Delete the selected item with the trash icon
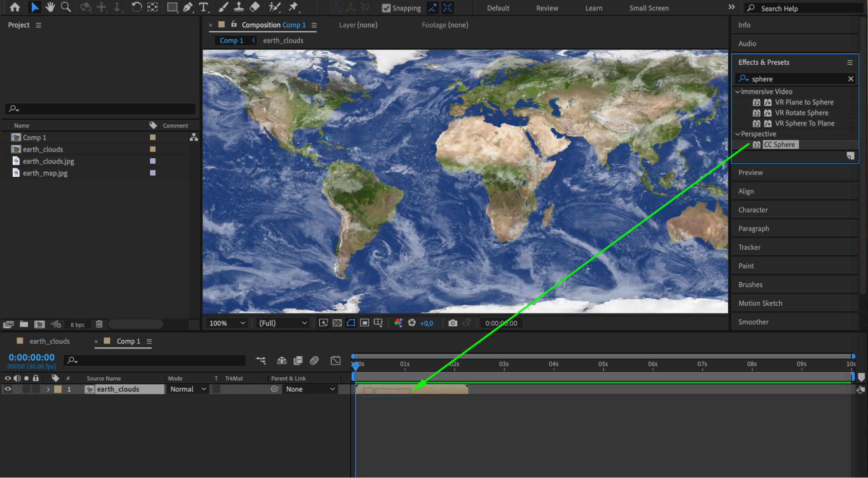 (x=99, y=324)
